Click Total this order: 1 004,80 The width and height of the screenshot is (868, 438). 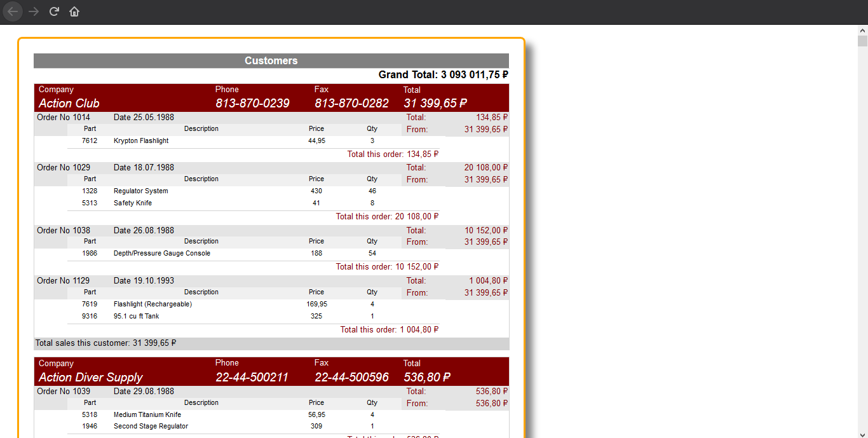tap(390, 329)
